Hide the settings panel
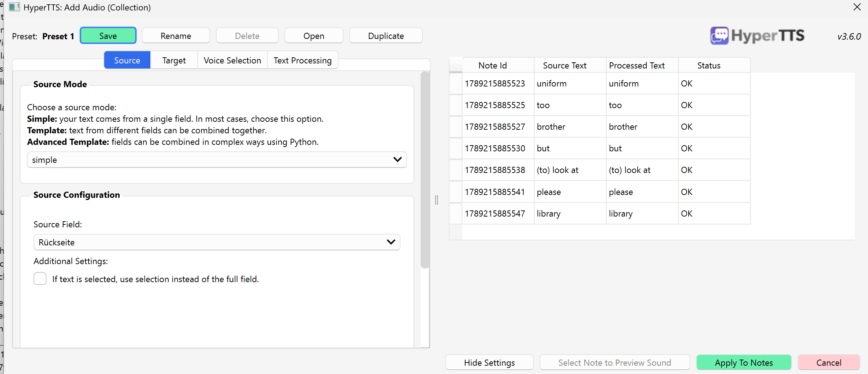 coord(490,362)
